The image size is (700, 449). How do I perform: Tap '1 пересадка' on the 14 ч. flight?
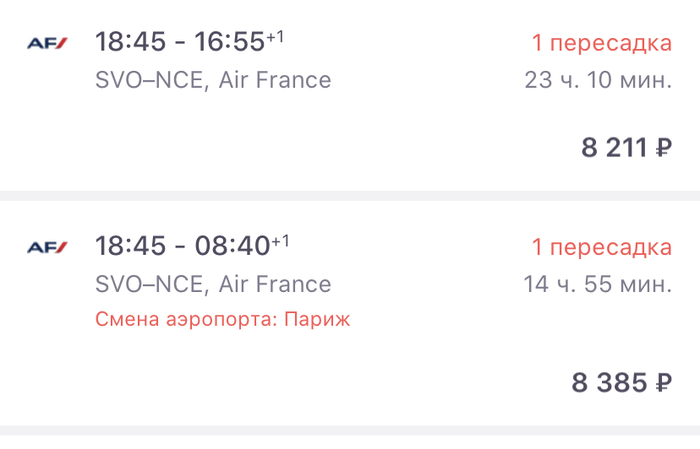pos(602,247)
